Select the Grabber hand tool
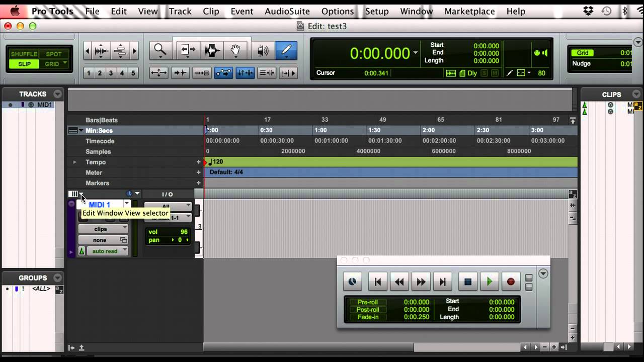Image resolution: width=644 pixels, height=362 pixels. point(235,50)
